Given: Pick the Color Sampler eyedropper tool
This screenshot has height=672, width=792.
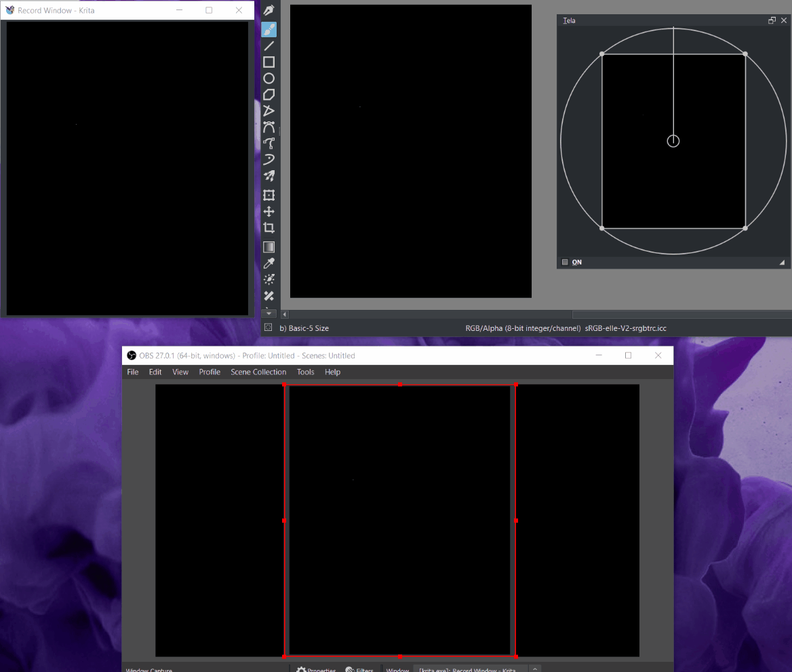Looking at the screenshot, I should tap(269, 264).
